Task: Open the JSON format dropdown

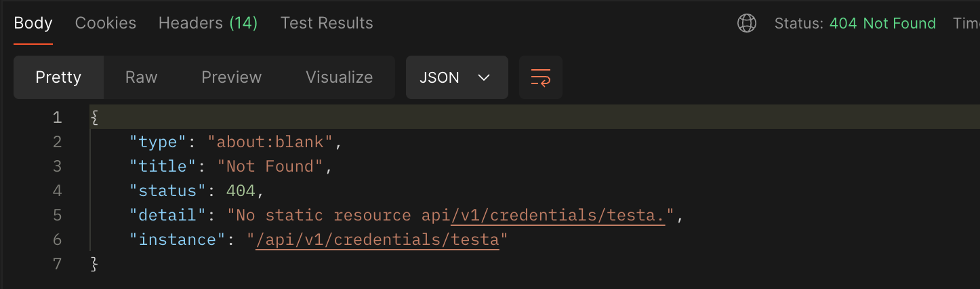Action: click(456, 77)
